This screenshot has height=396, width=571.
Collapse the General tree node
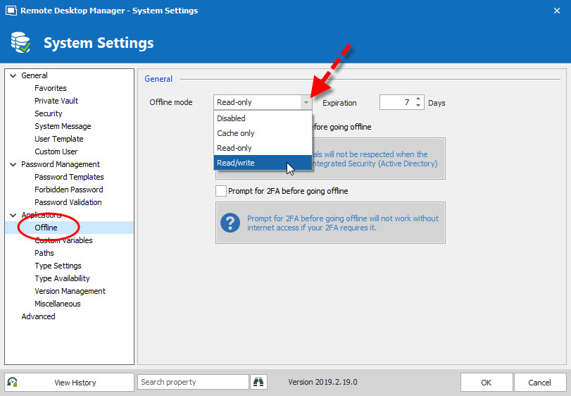(x=13, y=76)
